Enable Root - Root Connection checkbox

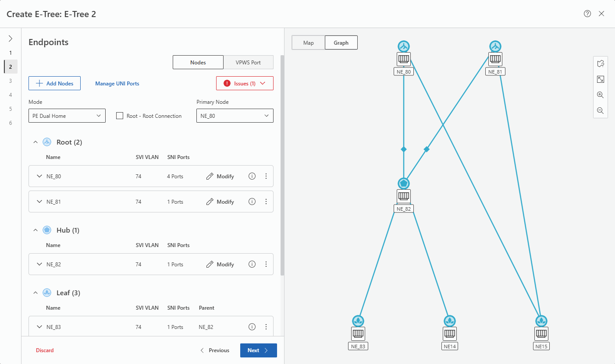click(x=119, y=116)
